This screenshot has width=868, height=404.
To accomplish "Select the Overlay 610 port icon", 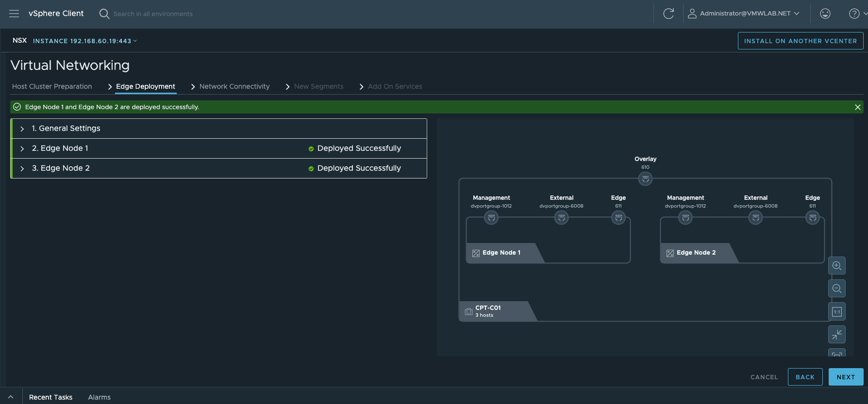I will click(x=645, y=179).
